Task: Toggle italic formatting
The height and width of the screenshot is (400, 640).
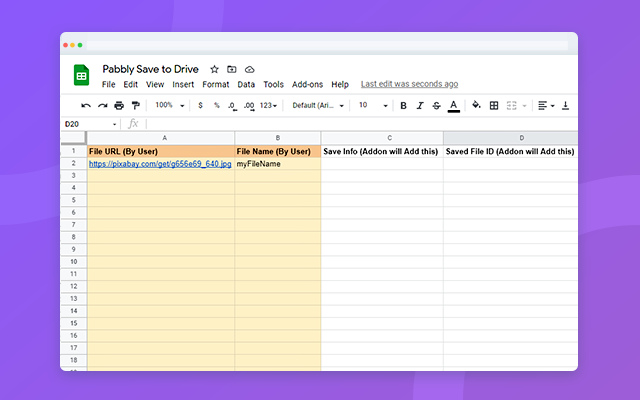Action: coord(420,106)
